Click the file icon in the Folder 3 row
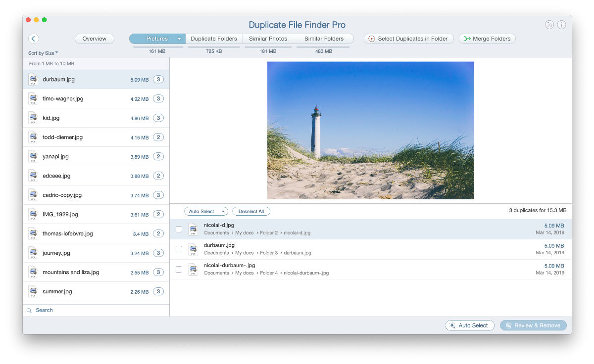 (x=193, y=249)
